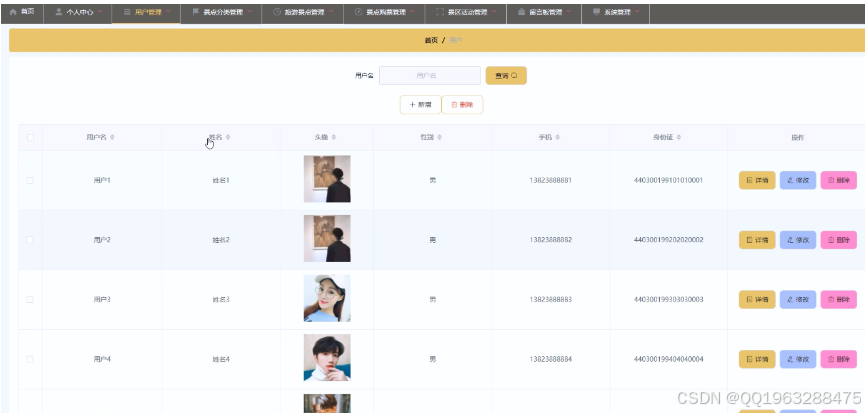Viewport: 865px width, 413px height.
Task: Open the avatar thumbnail of 用户2
Action: click(x=327, y=239)
